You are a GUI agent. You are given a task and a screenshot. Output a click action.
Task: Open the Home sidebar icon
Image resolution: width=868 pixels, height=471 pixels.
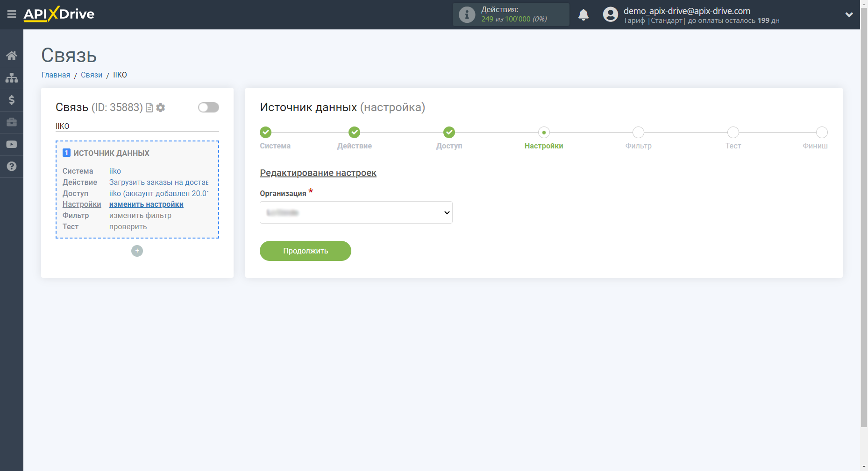[x=12, y=56]
